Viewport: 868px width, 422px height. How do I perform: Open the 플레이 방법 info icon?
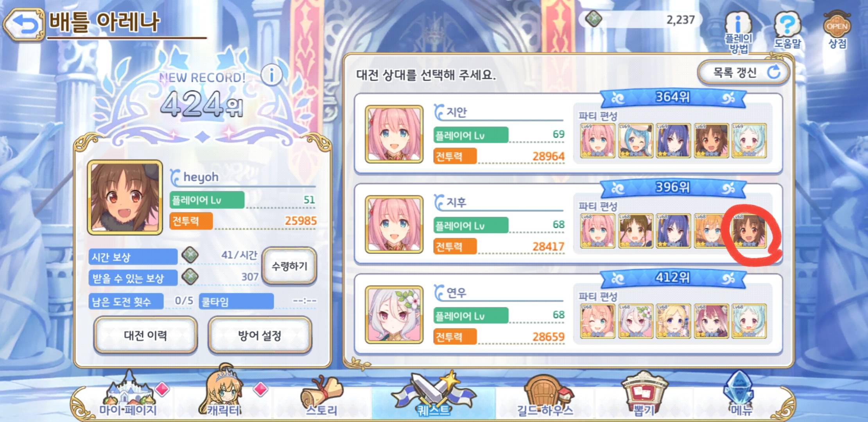(738, 32)
